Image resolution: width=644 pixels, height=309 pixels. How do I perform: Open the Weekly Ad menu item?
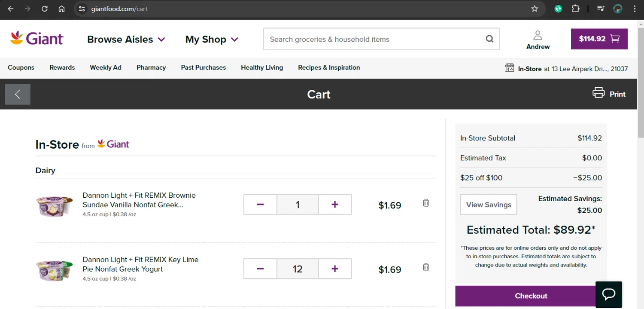106,67
